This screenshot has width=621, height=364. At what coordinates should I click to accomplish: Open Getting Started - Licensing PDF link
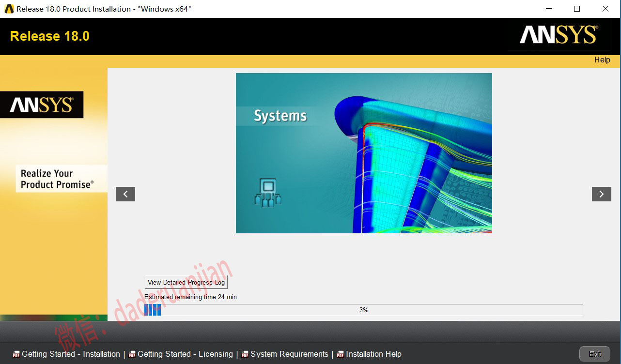coord(185,354)
